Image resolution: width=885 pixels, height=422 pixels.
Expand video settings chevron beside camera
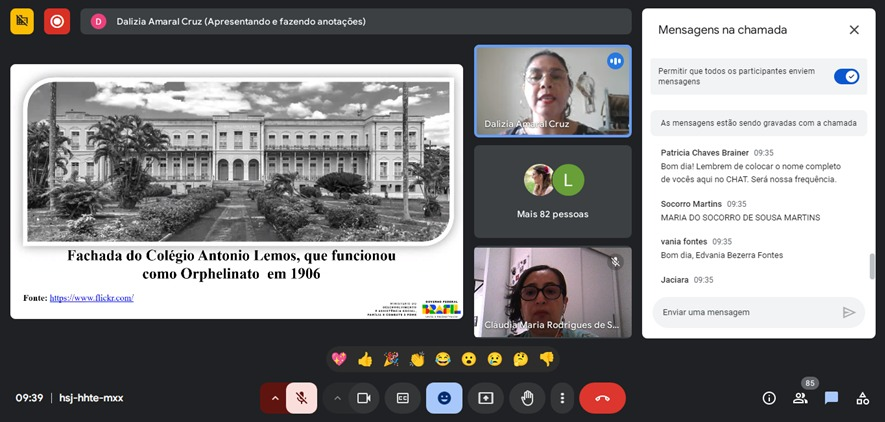[338, 398]
